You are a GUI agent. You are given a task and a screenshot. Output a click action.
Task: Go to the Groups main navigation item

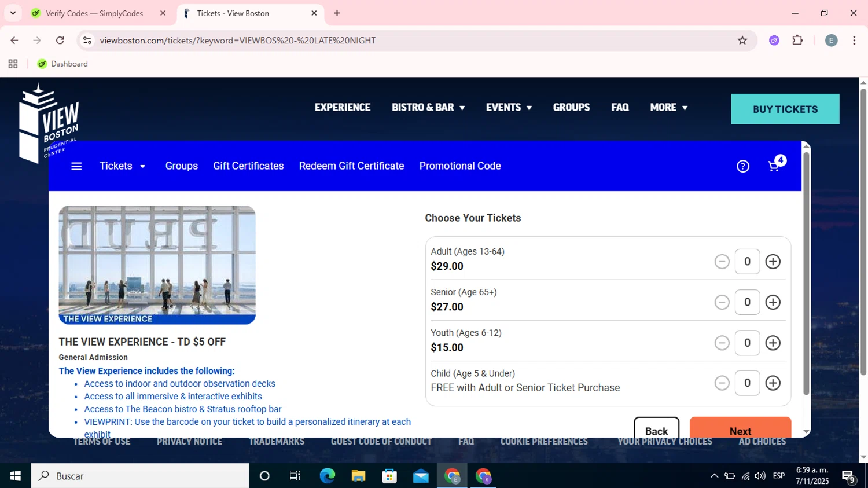[x=571, y=108]
